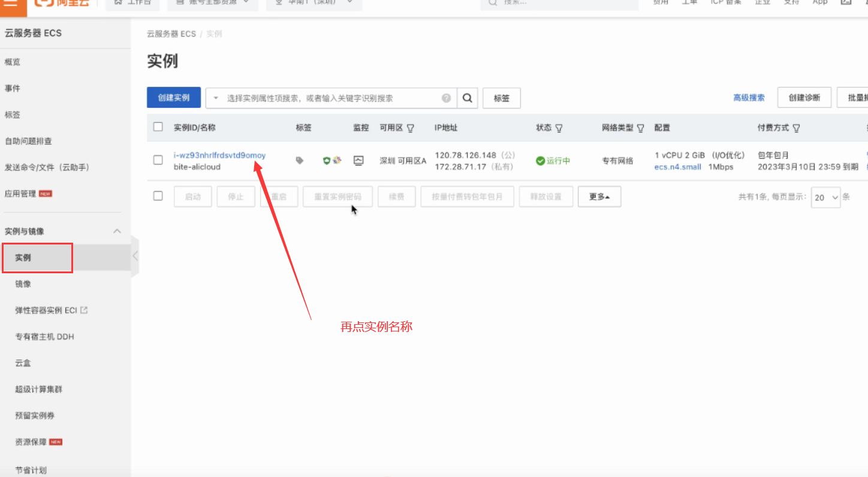Click the 重置实例密码 button
Image resolution: width=868 pixels, height=477 pixels.
point(337,197)
